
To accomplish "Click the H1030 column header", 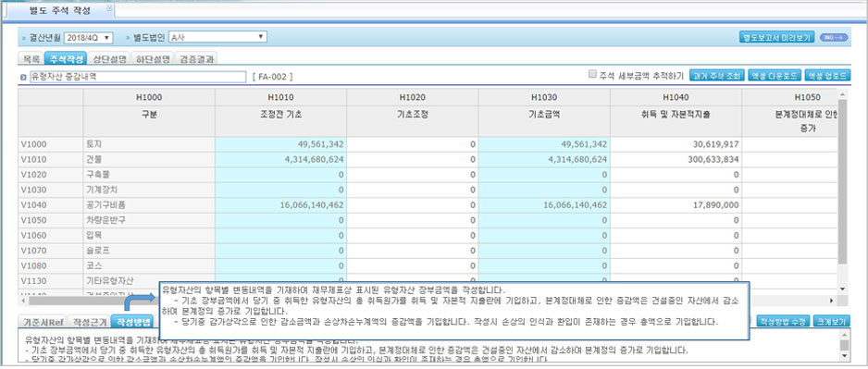I will (x=544, y=97).
